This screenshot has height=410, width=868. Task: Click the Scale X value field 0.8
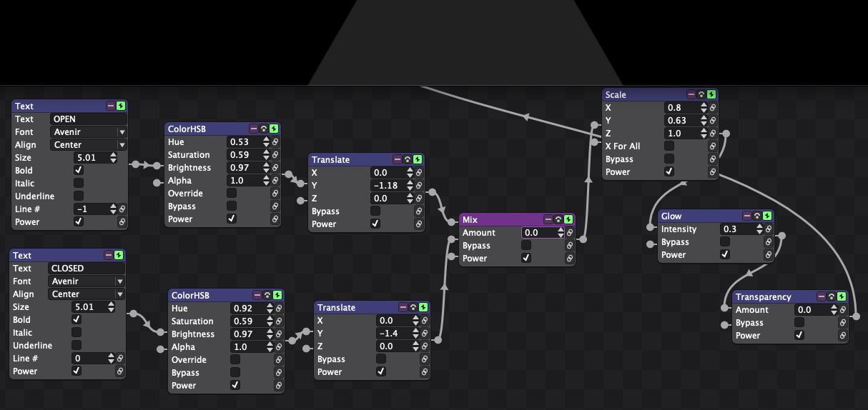pyautogui.click(x=681, y=108)
